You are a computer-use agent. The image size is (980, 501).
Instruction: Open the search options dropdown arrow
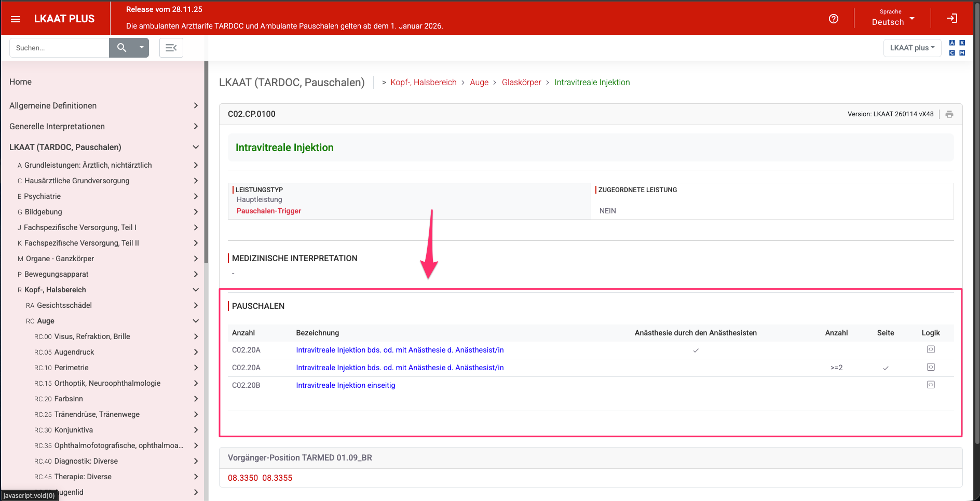[141, 48]
